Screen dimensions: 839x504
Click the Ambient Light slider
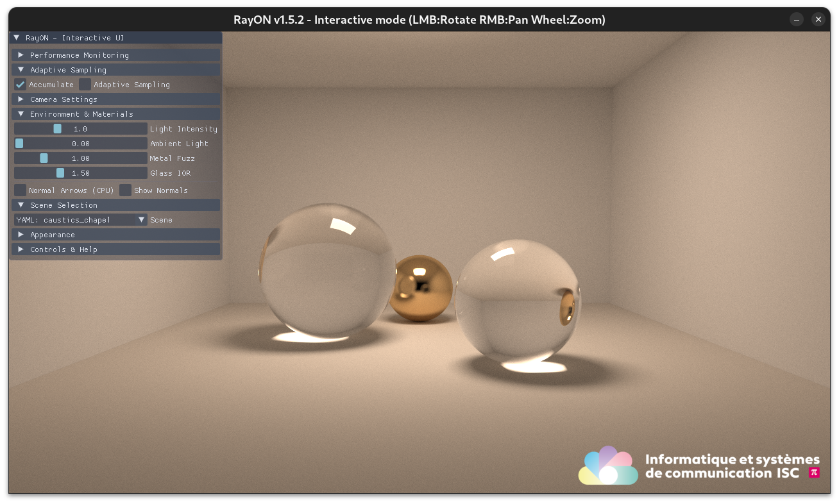tap(81, 144)
